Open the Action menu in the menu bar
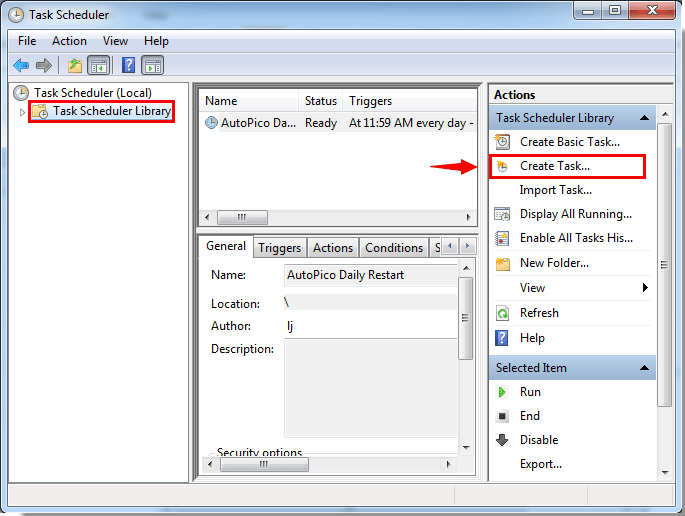Viewport: 685px width, 516px height. tap(69, 41)
